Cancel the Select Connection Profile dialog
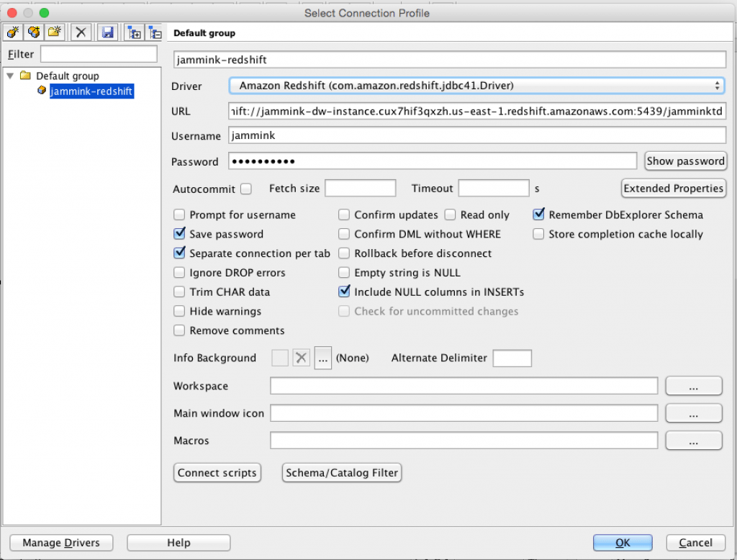Image resolution: width=737 pixels, height=560 pixels. point(695,543)
